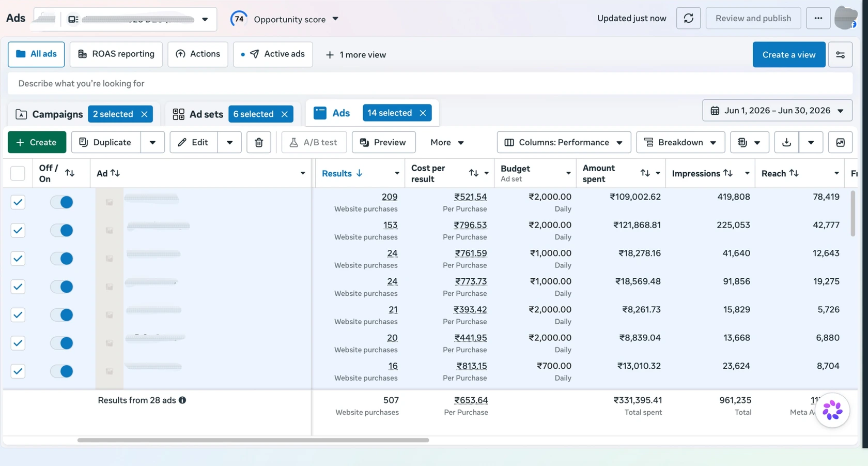The width and height of the screenshot is (868, 466).
Task: Clear the Ad sets 6 selected filter
Action: pyautogui.click(x=285, y=114)
